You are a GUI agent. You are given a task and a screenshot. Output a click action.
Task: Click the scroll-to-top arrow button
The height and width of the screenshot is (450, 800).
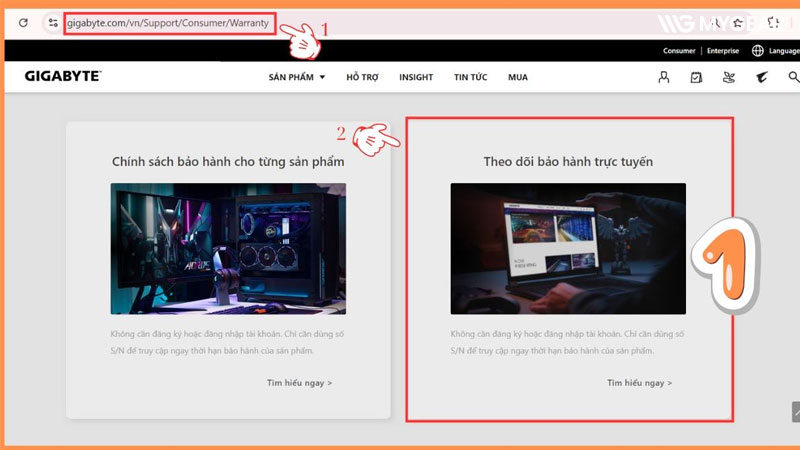[796, 412]
